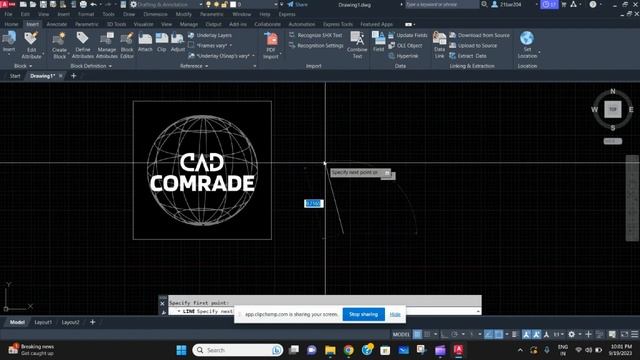Viewport: 640px width, 360px height.
Task: Launch the Create Block tool
Action: (59, 45)
